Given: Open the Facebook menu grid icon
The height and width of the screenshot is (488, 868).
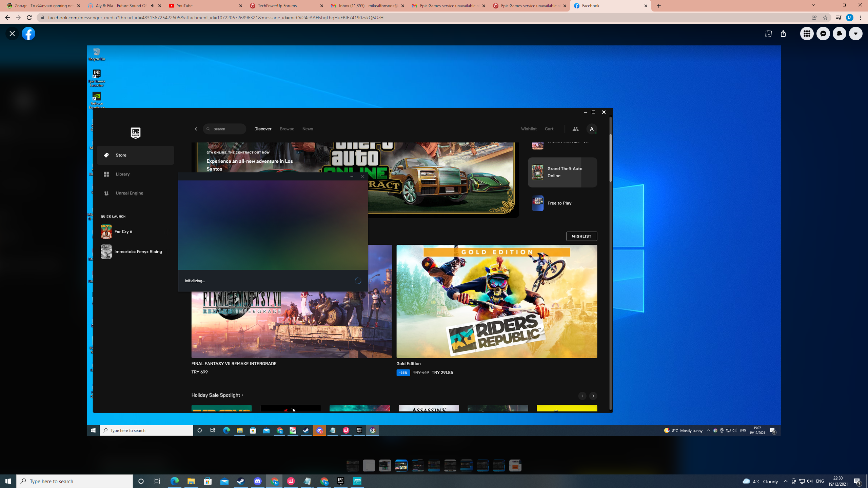Looking at the screenshot, I should (x=807, y=34).
